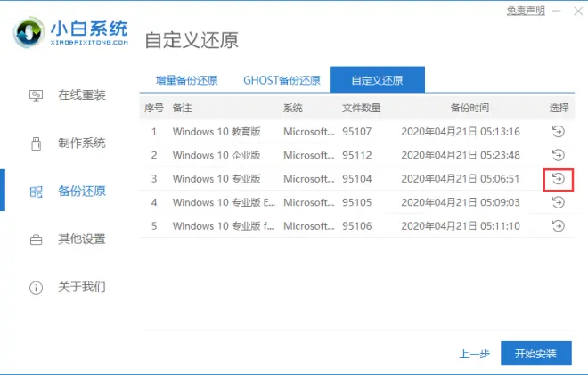Click the 文件数量 column header
Viewport: 588px width, 375px height.
click(x=362, y=109)
